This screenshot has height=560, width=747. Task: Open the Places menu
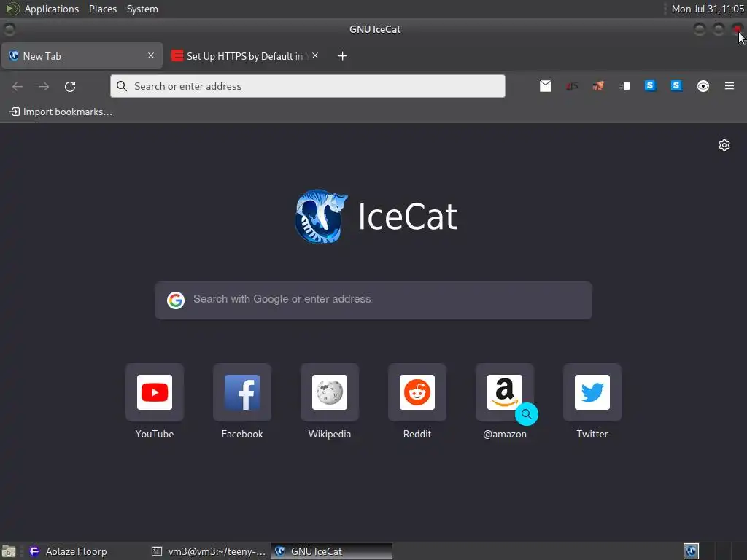tap(102, 9)
